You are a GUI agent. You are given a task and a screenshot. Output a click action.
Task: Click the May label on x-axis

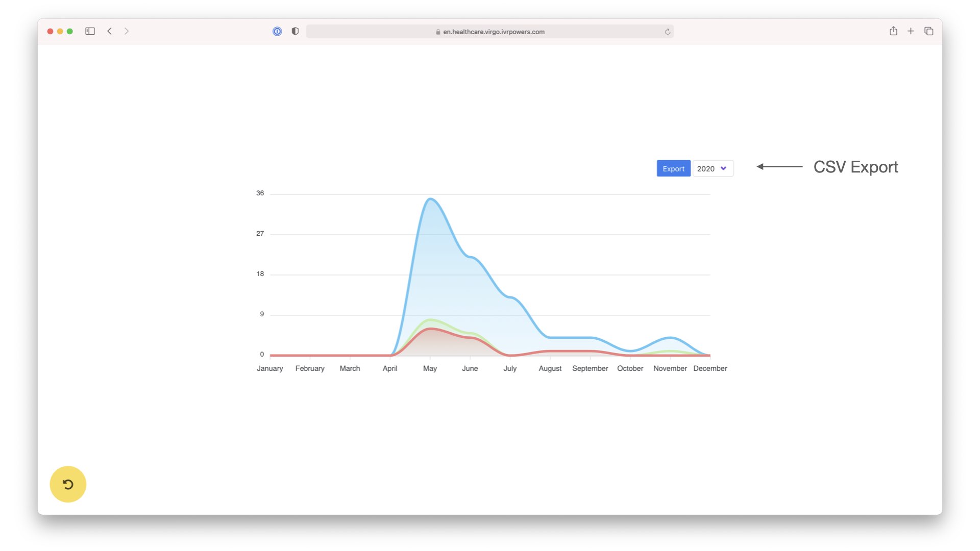tap(430, 368)
